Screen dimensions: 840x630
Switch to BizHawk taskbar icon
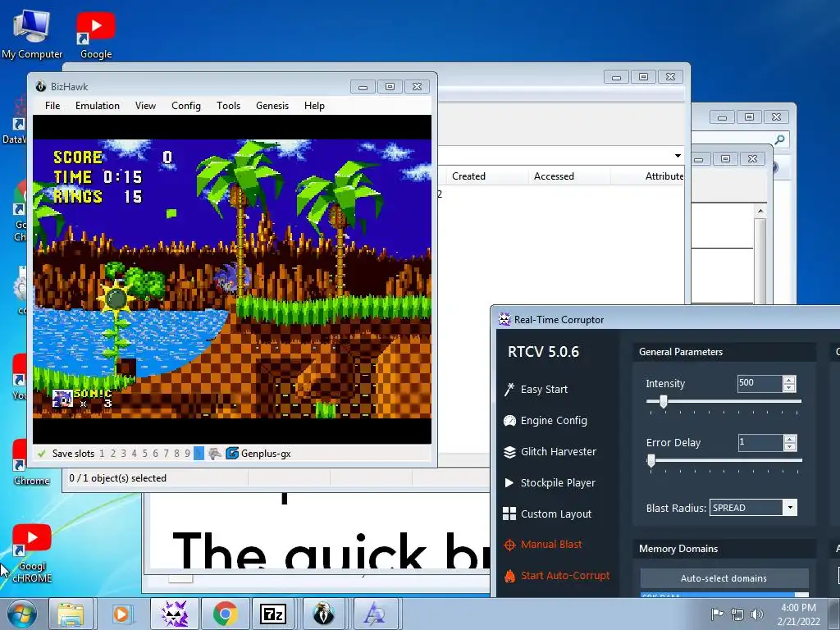324,614
